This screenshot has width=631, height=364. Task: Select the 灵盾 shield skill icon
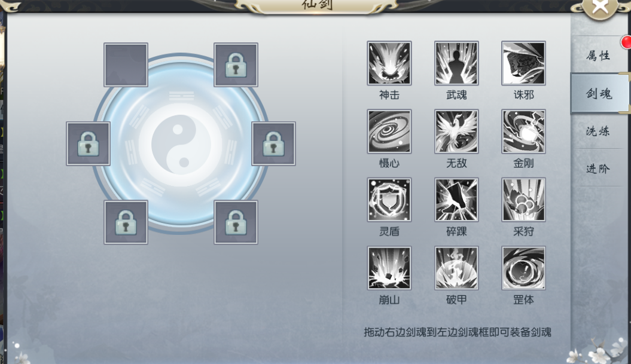point(389,200)
